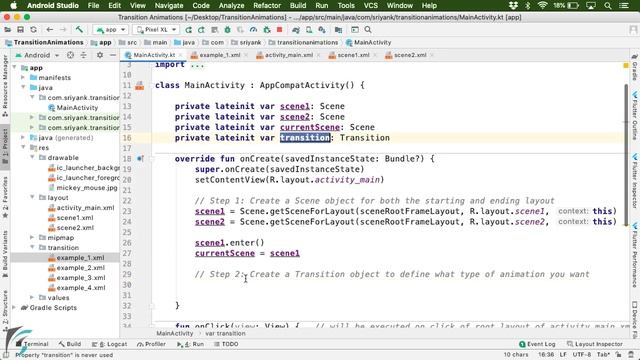Collapse the layout folder

click(x=32, y=197)
